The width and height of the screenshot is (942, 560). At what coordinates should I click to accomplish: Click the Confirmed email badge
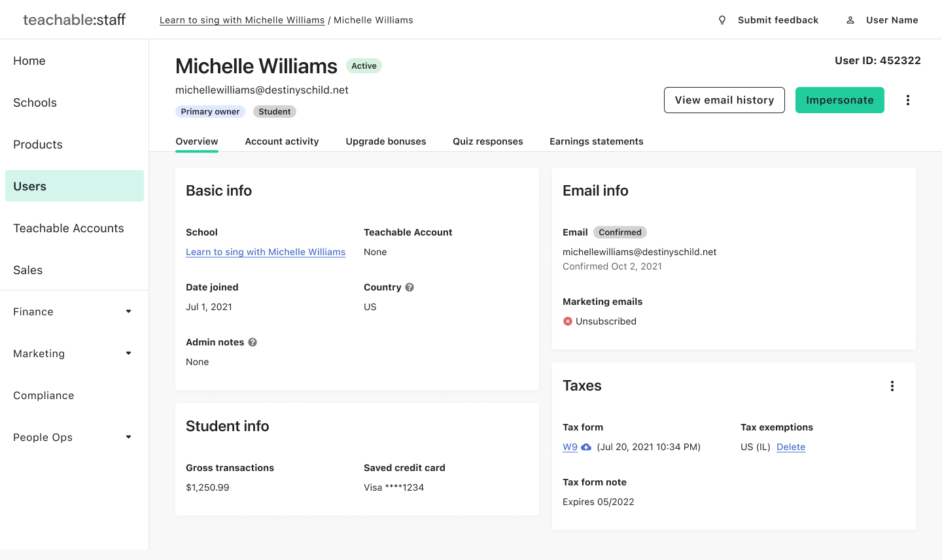(x=620, y=232)
